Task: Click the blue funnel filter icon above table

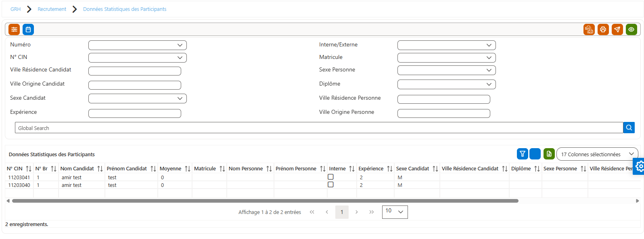Action: coord(523,154)
